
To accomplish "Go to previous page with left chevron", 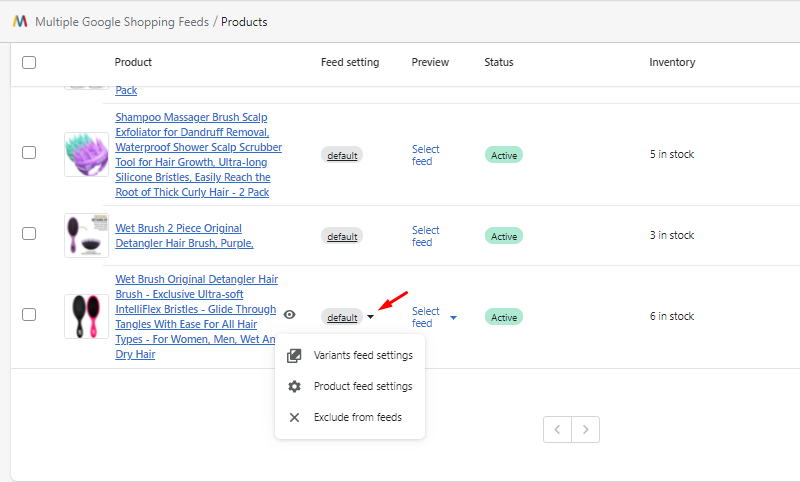I will coord(557,429).
